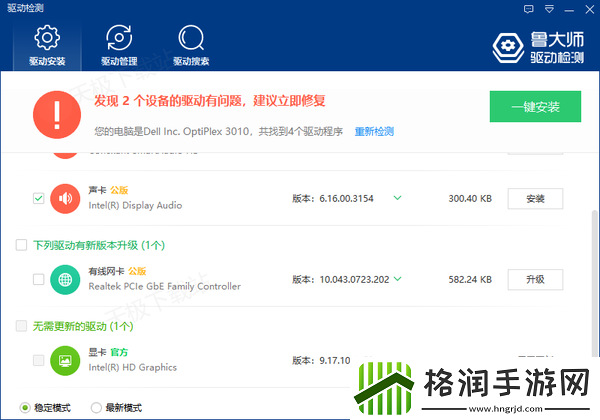600x420 pixels.
Task: Click the feedback message icon in title bar
Action: click(528, 9)
